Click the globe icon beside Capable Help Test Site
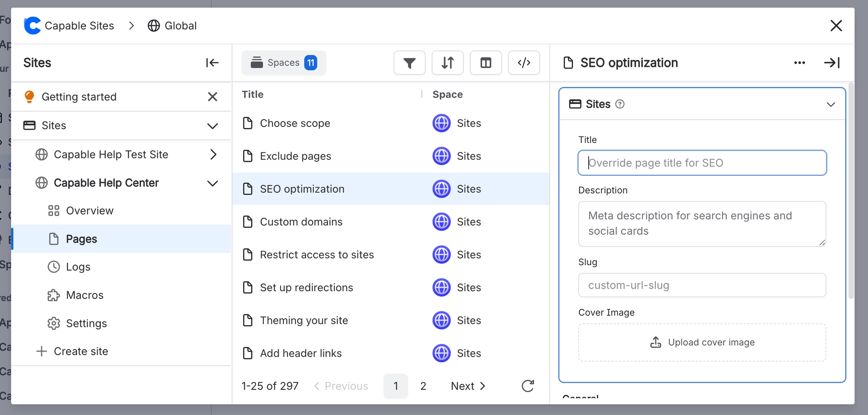The image size is (868, 415). click(42, 154)
